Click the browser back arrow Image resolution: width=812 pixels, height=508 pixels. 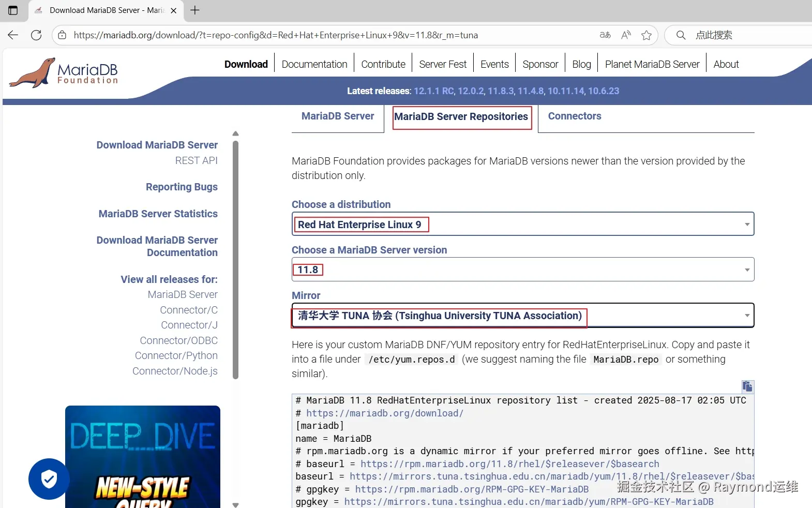click(x=13, y=35)
